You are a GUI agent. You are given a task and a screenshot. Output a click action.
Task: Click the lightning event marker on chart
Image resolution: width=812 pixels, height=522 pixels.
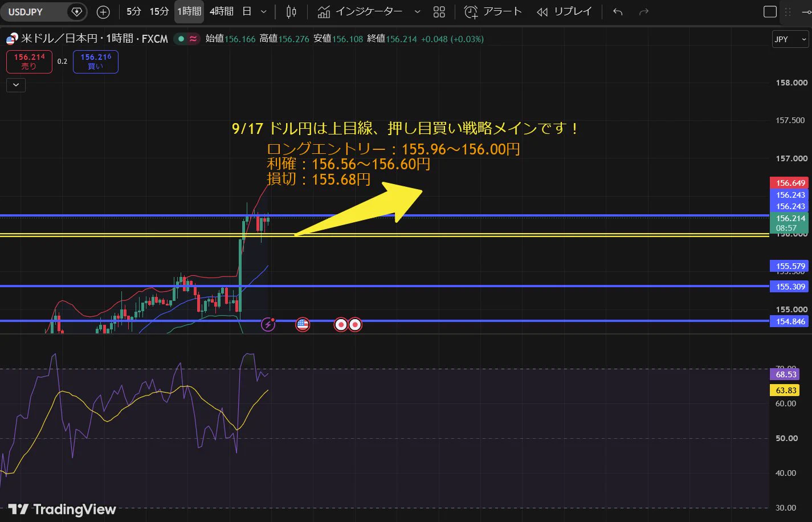pos(268,325)
